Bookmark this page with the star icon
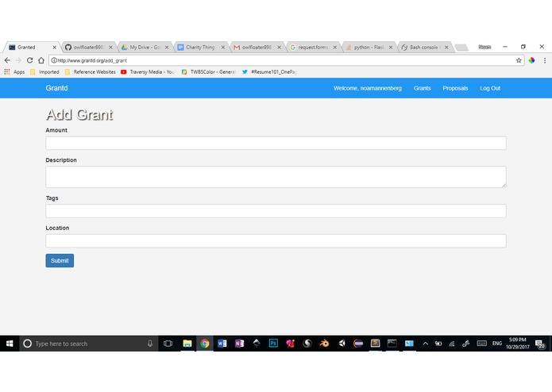552x392 pixels. click(x=519, y=60)
